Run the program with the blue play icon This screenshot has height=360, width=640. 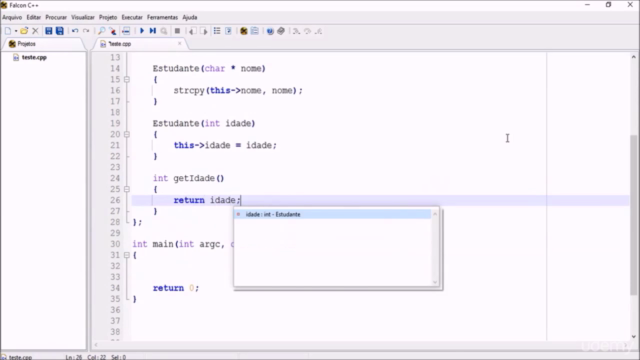click(x=142, y=31)
